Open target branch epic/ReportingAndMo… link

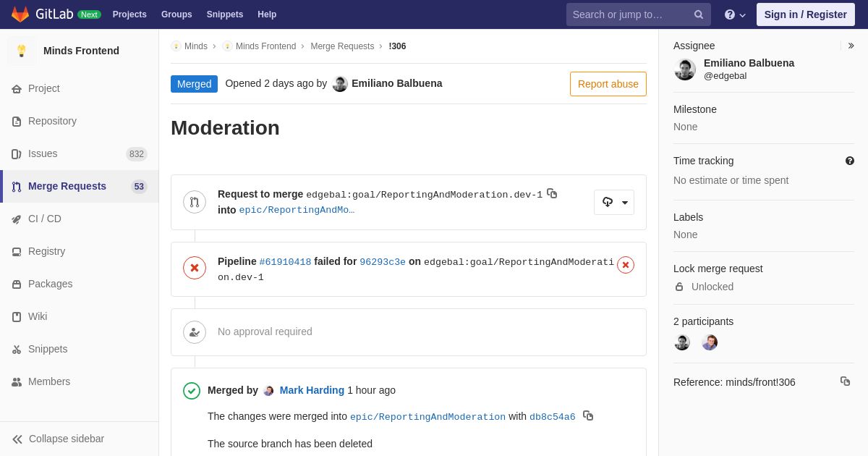tap(297, 210)
